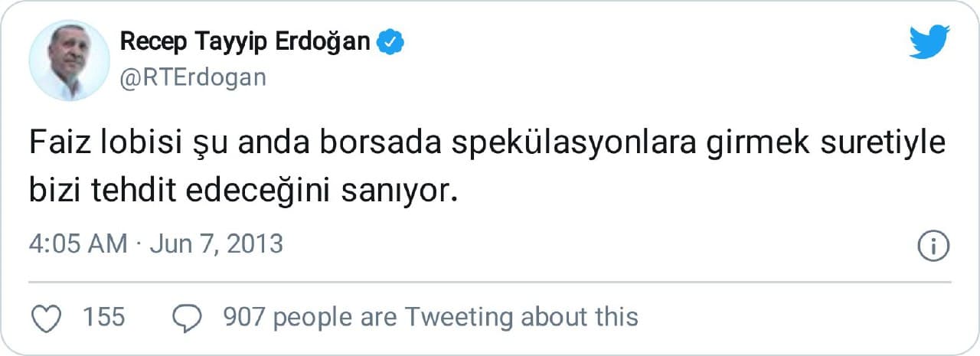
Task: Click the Twitter bird logo
Action: (x=929, y=41)
